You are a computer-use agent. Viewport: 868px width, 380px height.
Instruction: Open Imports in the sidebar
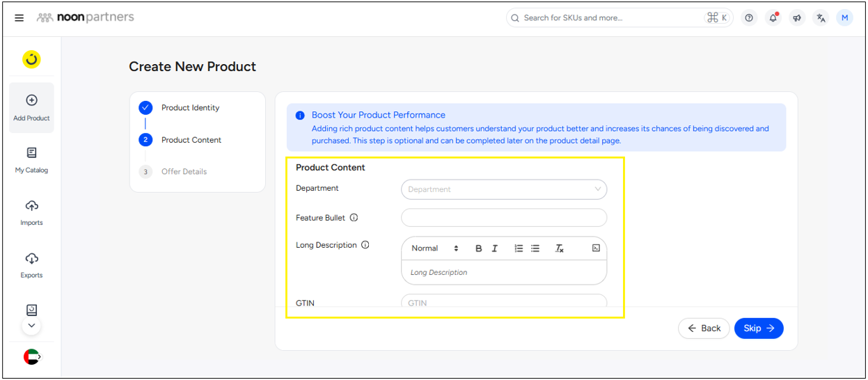tap(31, 212)
